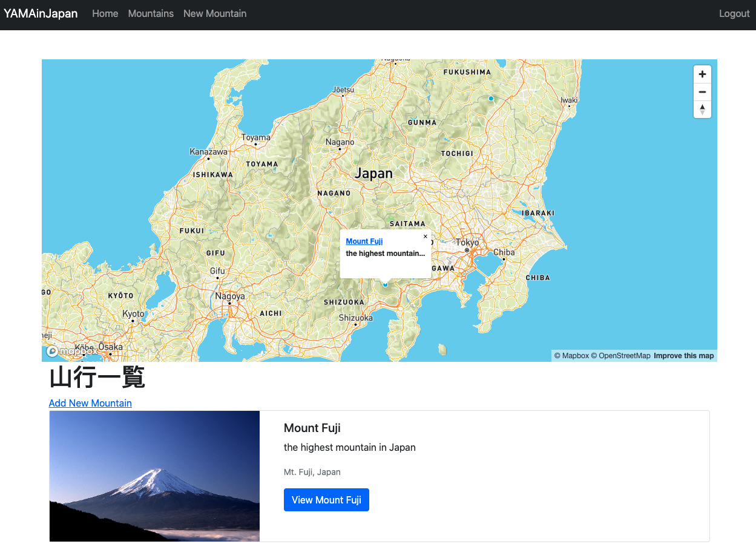Viewport: 756px width, 547px height.
Task: Click 'the highest mountain in Japan' description
Action: click(x=350, y=448)
